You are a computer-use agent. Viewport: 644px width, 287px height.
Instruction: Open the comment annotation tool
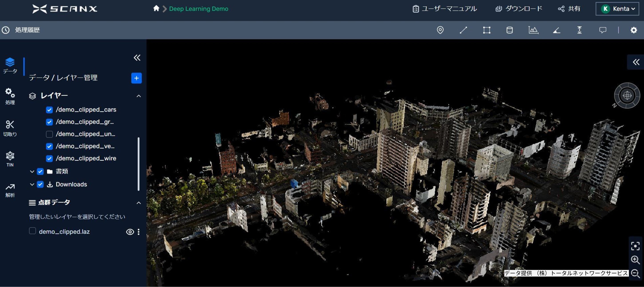pyautogui.click(x=602, y=30)
